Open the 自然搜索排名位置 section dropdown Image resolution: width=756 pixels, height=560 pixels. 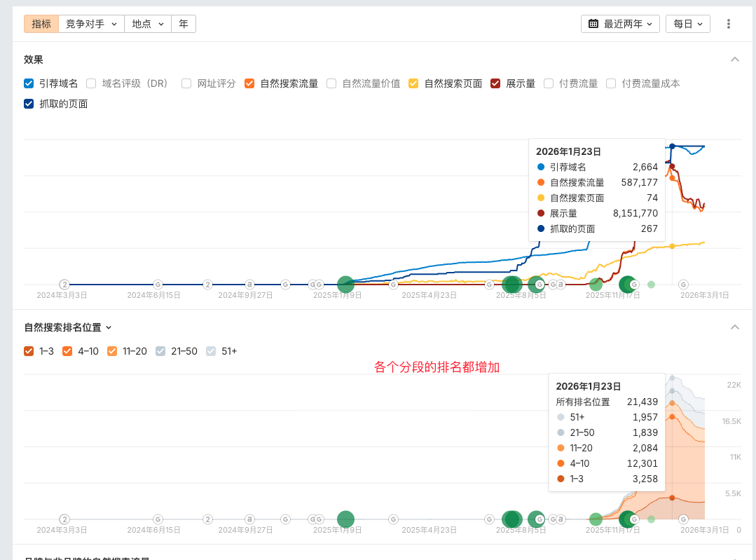click(x=68, y=327)
